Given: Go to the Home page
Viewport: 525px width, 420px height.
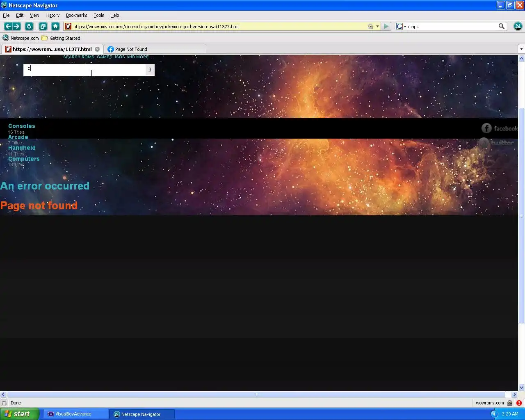Looking at the screenshot, I should click(55, 26).
